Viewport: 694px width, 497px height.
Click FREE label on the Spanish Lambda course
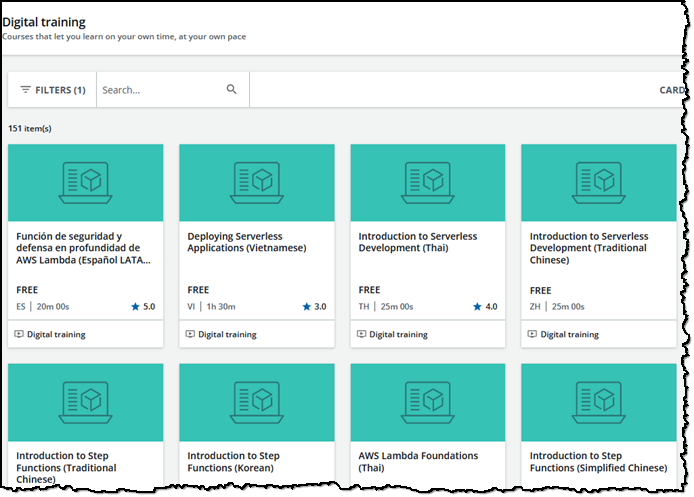tap(27, 290)
